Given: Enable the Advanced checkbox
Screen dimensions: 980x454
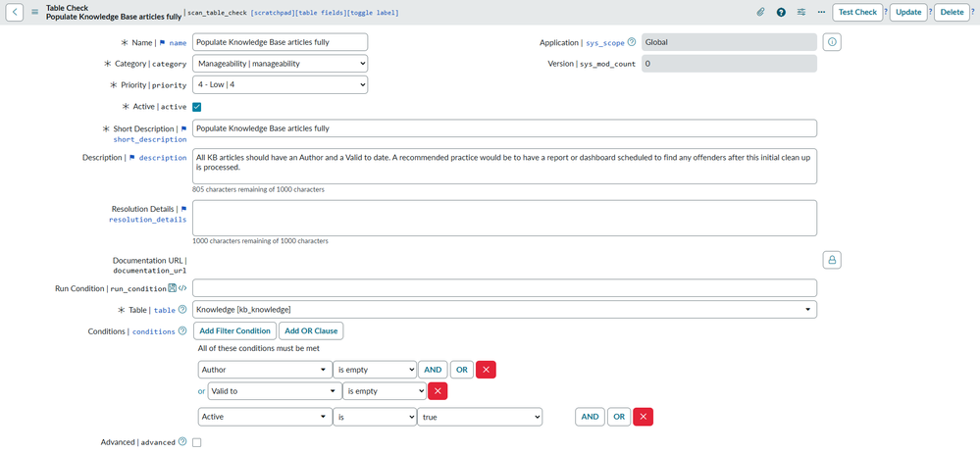Looking at the screenshot, I should point(197,442).
